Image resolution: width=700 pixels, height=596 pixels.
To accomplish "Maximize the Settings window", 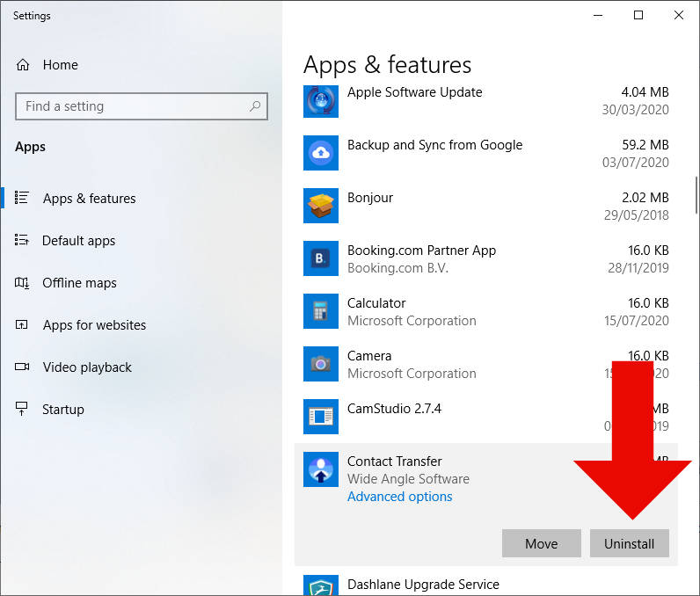I will (638, 15).
